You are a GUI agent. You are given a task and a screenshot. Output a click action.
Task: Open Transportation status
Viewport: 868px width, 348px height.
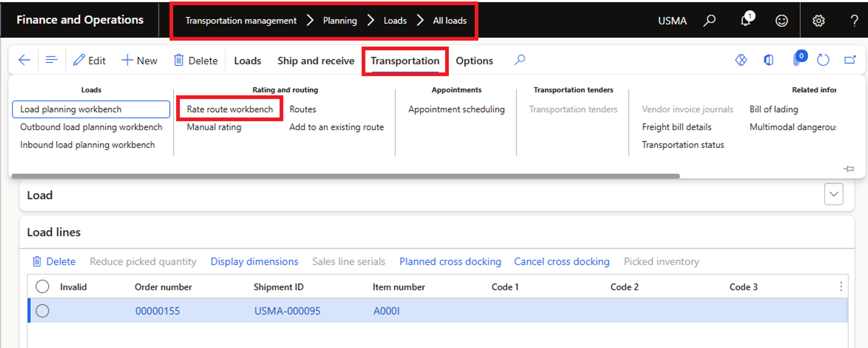point(683,145)
